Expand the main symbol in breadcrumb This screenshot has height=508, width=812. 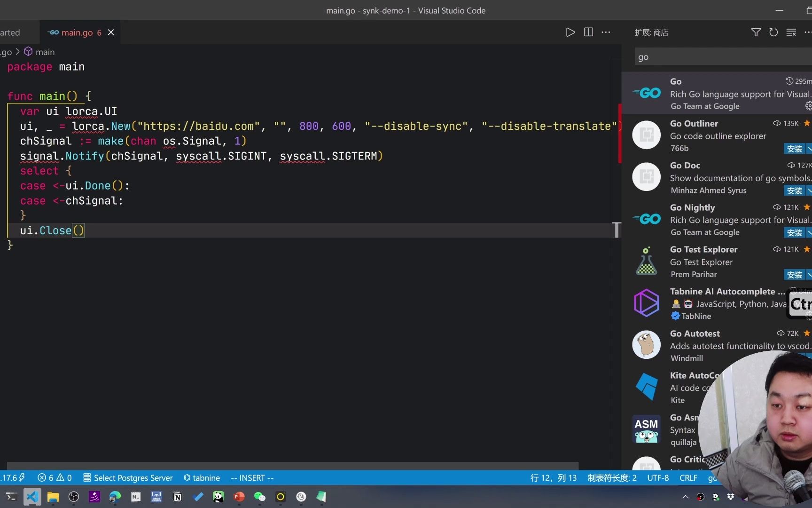[45, 52]
